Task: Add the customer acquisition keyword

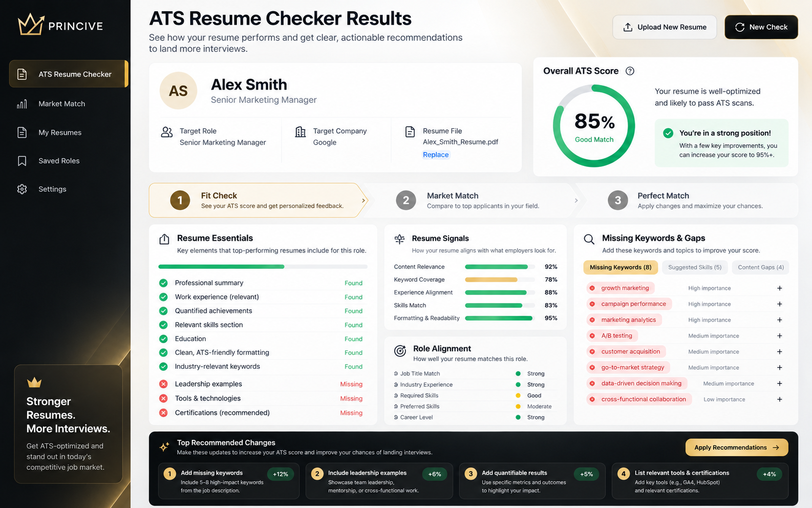Action: pos(780,352)
